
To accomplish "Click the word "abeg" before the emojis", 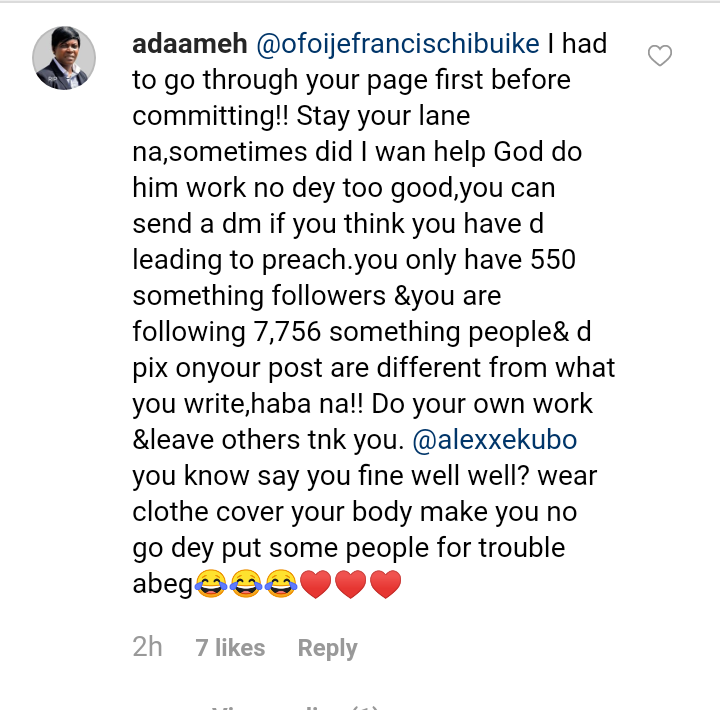I will (162, 584).
